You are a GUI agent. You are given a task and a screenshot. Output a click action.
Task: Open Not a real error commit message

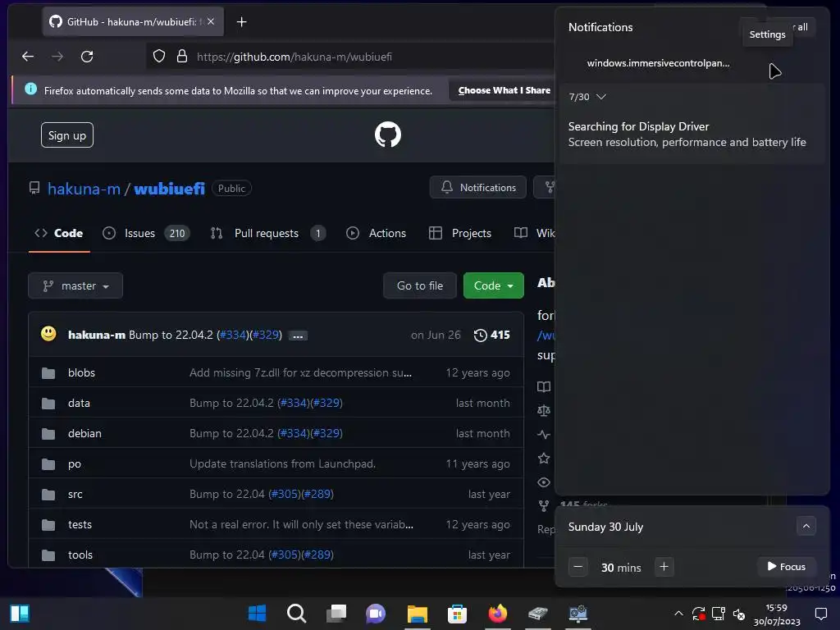(301, 524)
